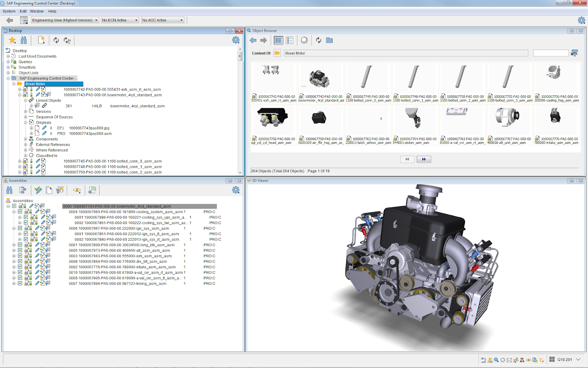
Task: Click Desktop tree vertical scrollbar thumb
Action: coord(240,56)
